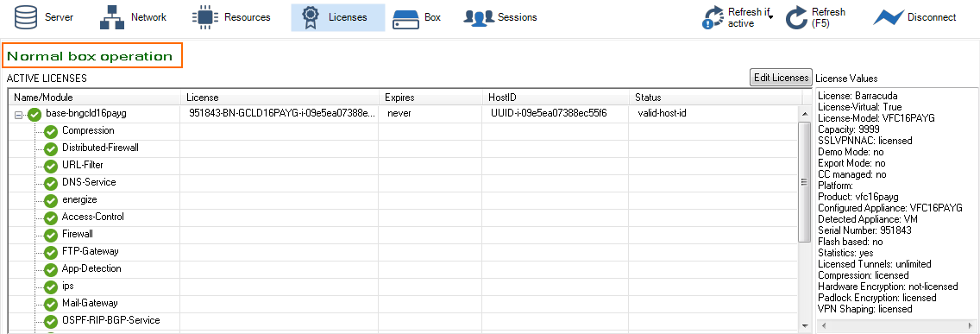Open the Refresh if active dropdown arrow
The height and width of the screenshot is (334, 980).
pyautogui.click(x=771, y=17)
